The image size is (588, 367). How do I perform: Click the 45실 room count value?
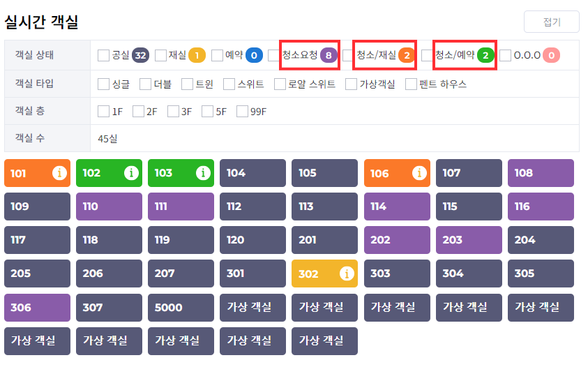pos(107,139)
